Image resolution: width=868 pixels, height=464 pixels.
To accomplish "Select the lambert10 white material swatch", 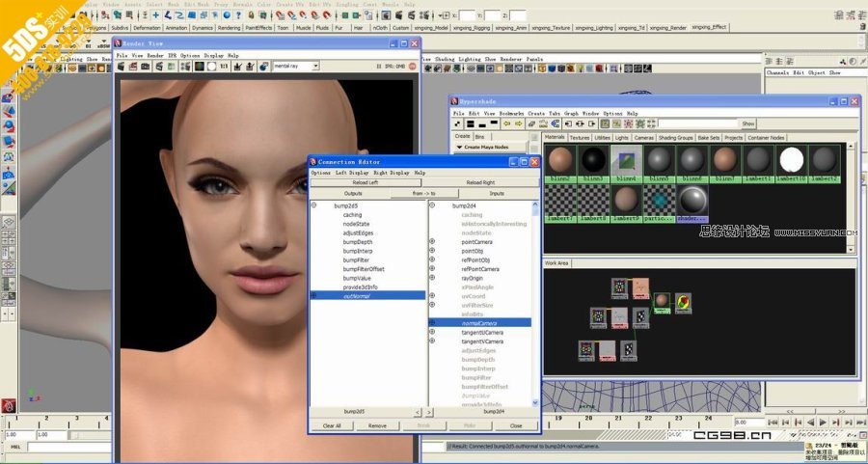I will pos(792,161).
